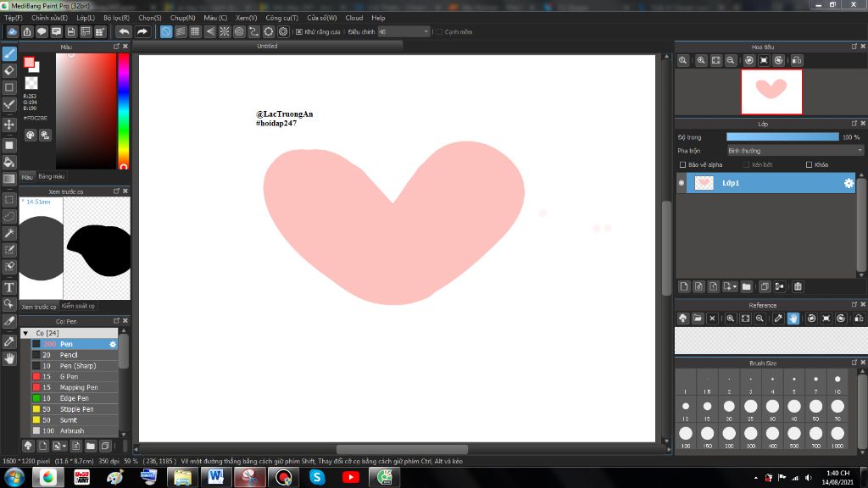
Task: Open image in Reference panel
Action: (698, 319)
